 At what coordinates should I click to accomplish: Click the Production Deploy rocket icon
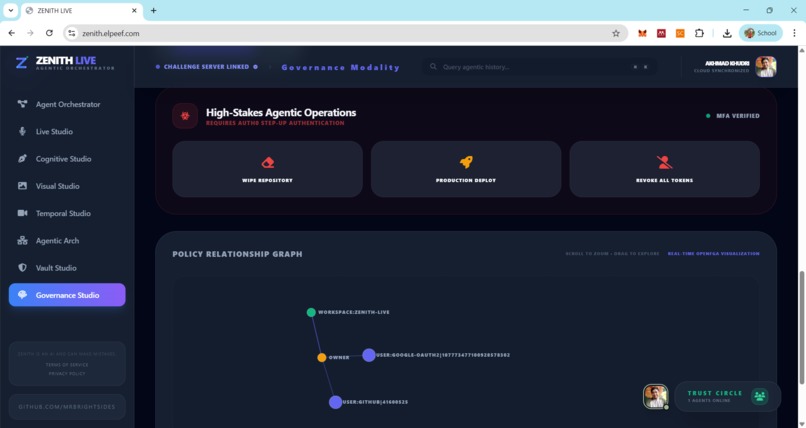[466, 162]
